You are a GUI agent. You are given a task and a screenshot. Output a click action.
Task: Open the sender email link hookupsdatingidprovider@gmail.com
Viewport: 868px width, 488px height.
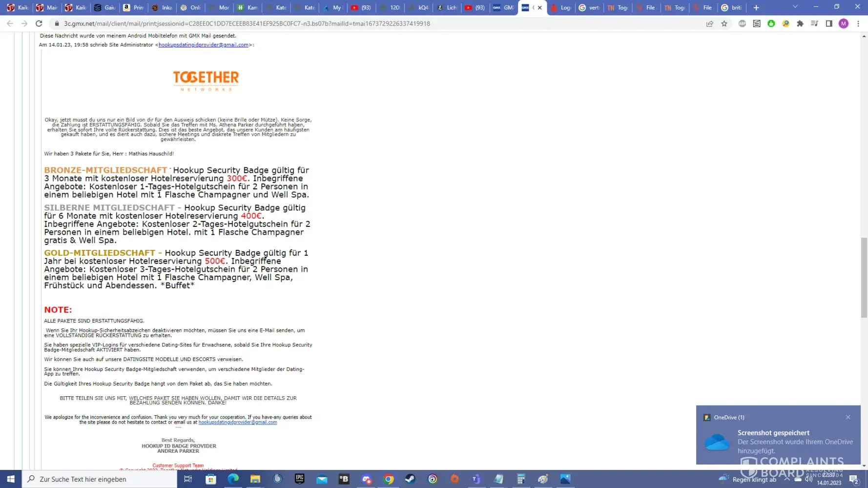(204, 45)
